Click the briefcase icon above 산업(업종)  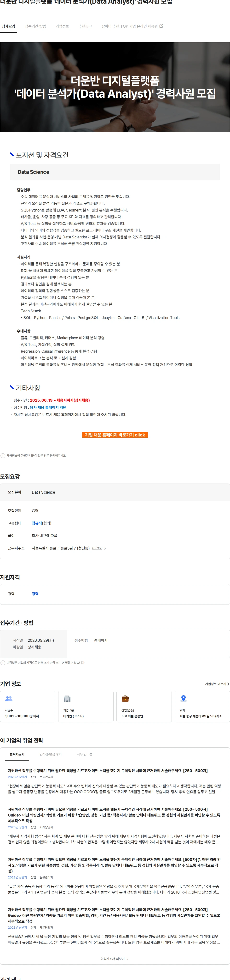[x=125, y=698]
